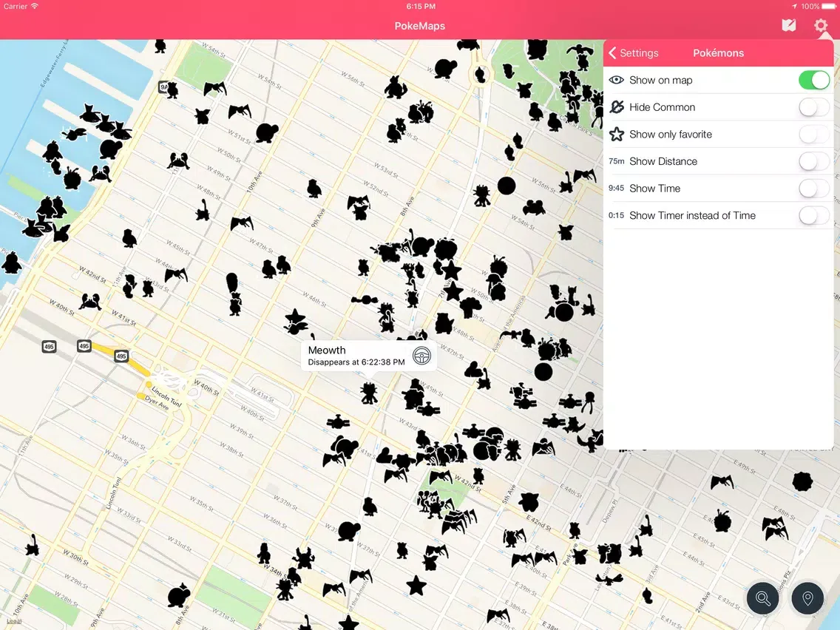Click the 6:15 PM status bar clock

point(421,7)
